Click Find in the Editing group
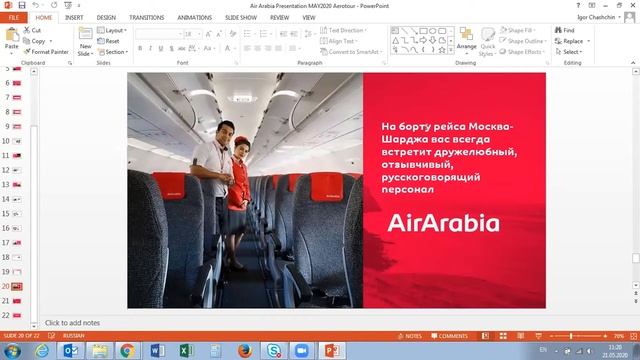The width and height of the screenshot is (640, 360). [x=564, y=30]
